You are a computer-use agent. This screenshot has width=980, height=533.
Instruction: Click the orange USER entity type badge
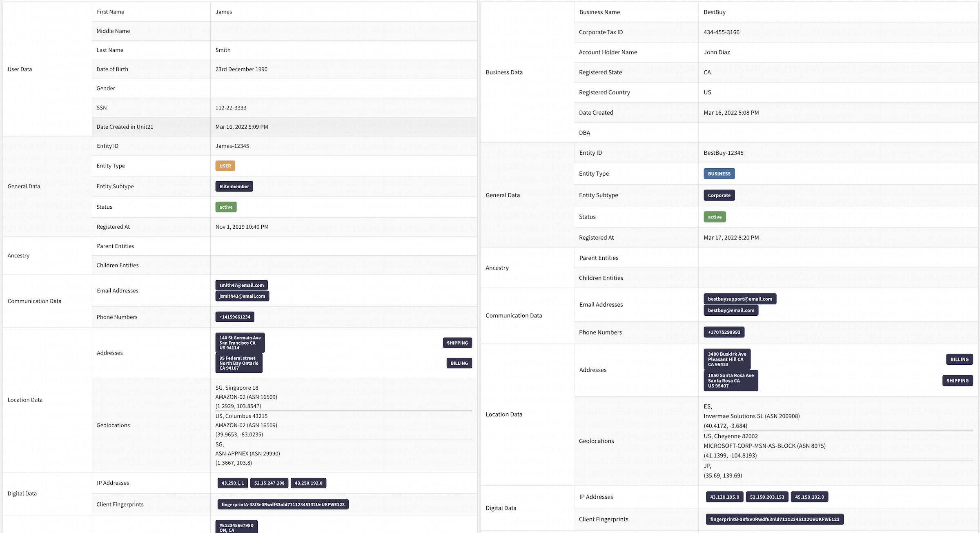[x=225, y=166]
